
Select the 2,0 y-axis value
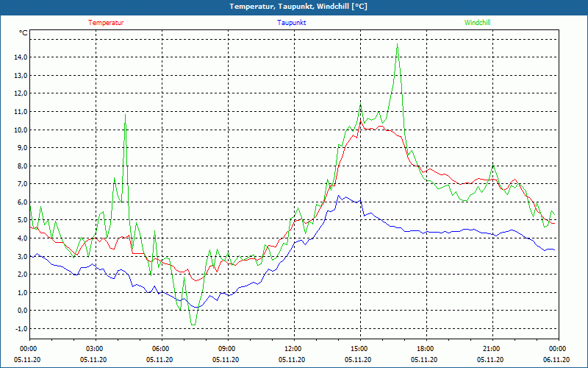pos(23,274)
